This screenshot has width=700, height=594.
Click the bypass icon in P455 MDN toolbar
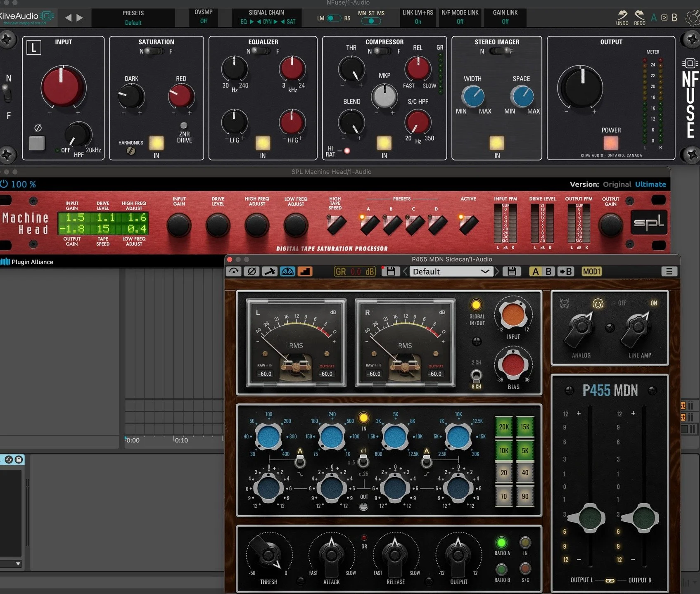pos(234,271)
